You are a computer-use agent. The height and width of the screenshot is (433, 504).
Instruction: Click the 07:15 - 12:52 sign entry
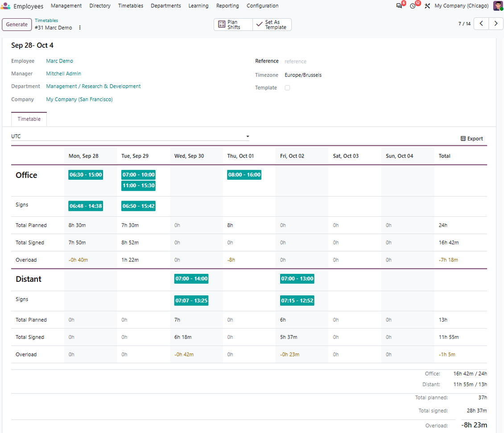[297, 301]
